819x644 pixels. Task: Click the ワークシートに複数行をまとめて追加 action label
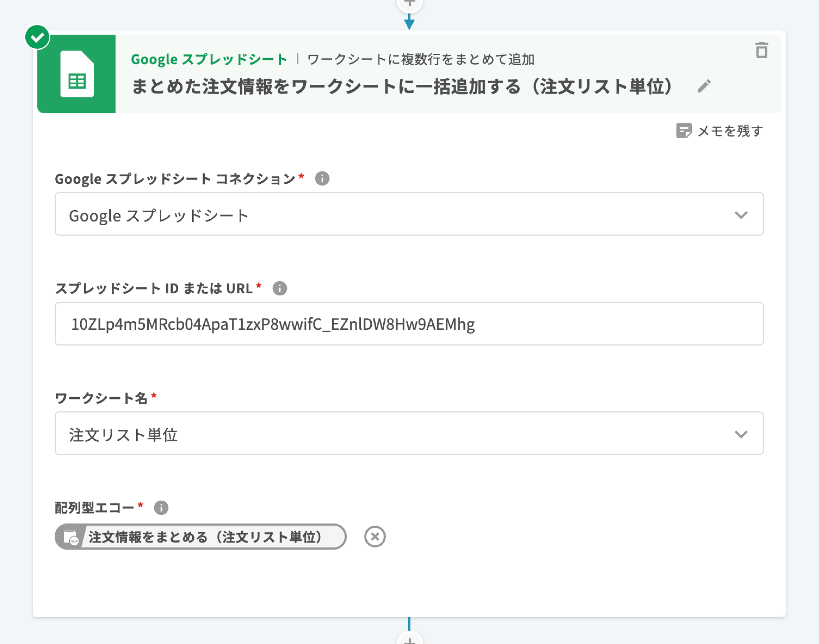tap(421, 60)
